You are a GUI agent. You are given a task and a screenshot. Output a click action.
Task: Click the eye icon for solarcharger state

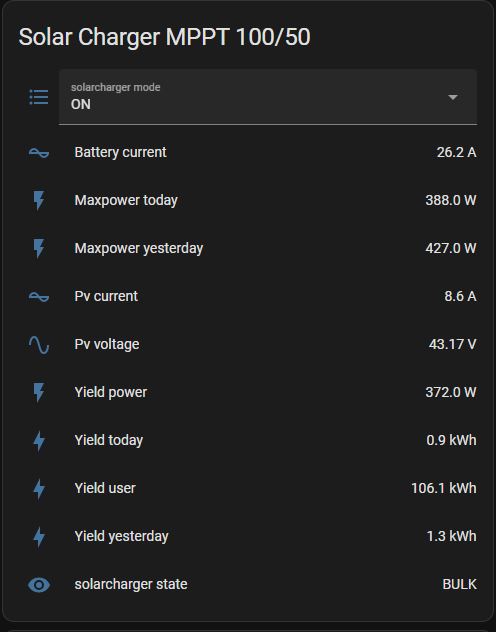[x=39, y=584]
